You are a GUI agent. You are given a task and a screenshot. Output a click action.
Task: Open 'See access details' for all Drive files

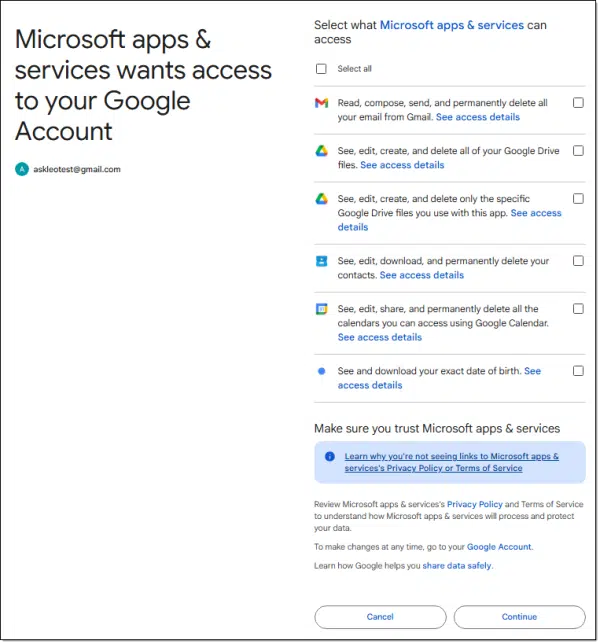click(402, 165)
